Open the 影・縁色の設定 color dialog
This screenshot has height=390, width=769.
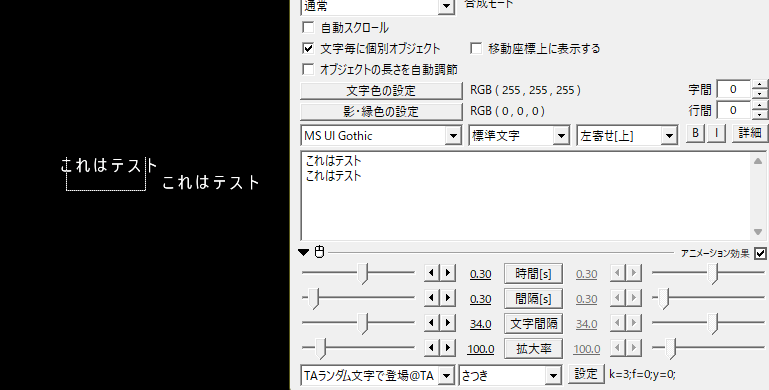coord(381,111)
